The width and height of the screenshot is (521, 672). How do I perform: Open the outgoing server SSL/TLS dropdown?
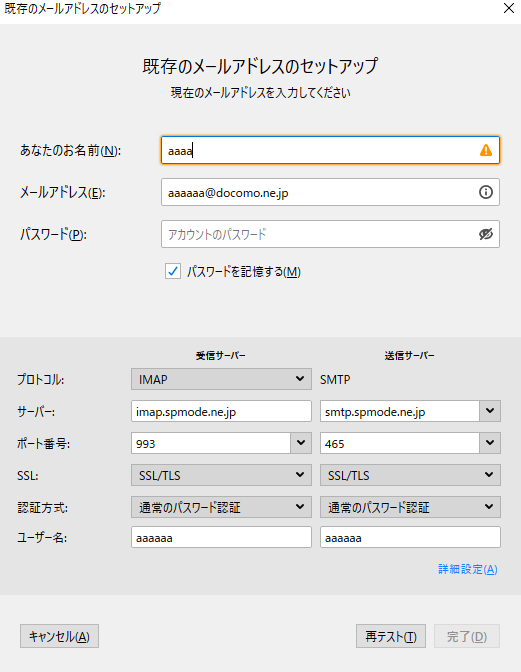[x=410, y=475]
